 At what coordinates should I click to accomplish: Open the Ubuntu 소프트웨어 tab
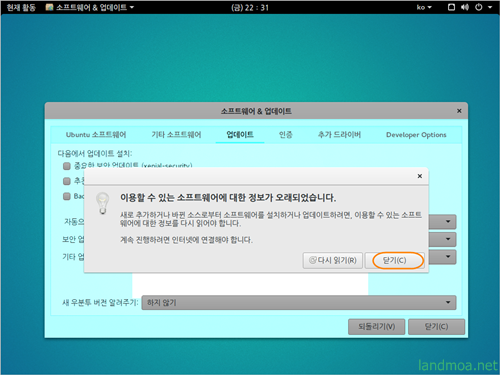click(x=96, y=135)
